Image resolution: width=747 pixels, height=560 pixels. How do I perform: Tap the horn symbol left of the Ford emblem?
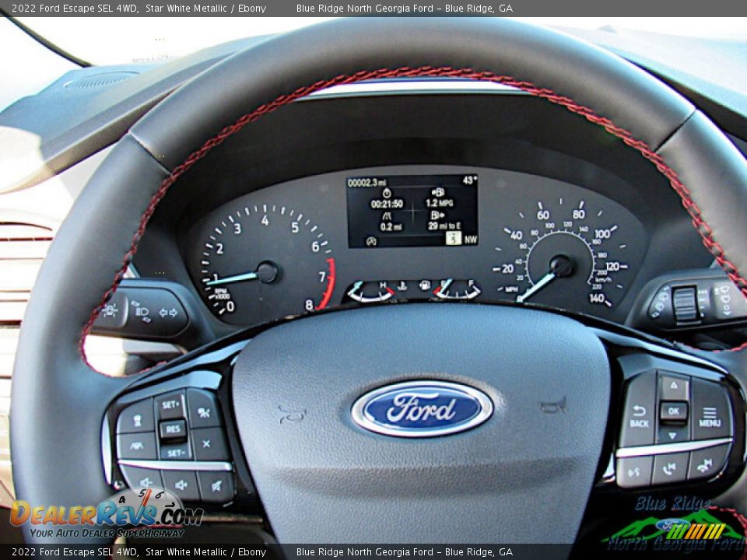(x=292, y=413)
